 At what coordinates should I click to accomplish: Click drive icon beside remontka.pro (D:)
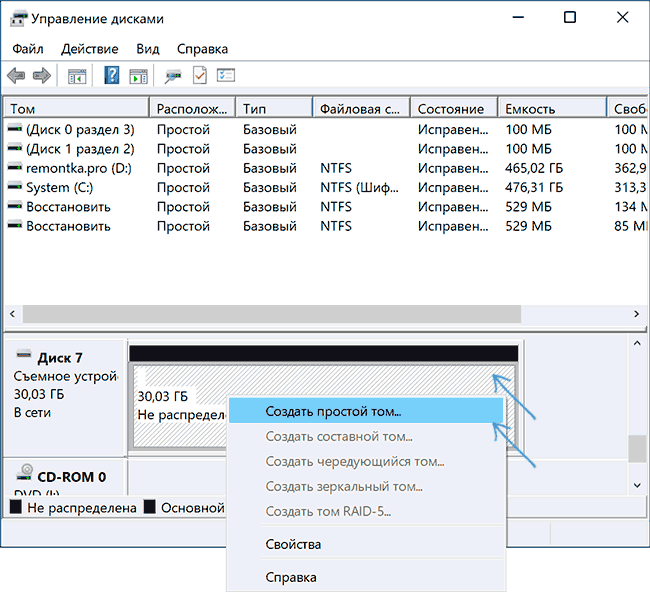pos(15,167)
